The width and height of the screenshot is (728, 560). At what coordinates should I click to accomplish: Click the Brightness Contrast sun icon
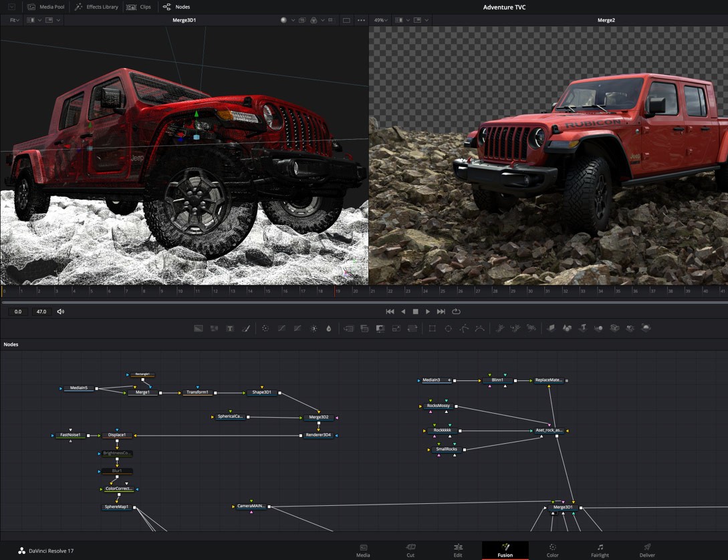pyautogui.click(x=314, y=329)
